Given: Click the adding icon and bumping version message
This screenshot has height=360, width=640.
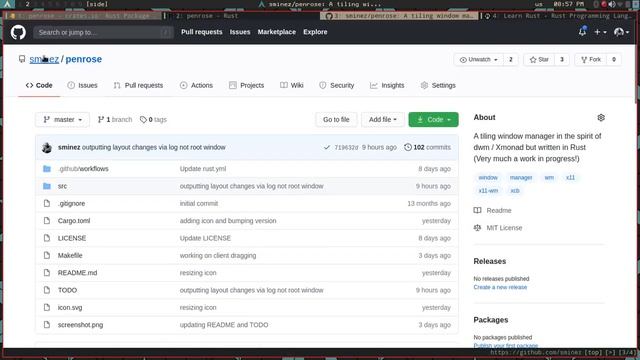Looking at the screenshot, I should click(x=228, y=221).
